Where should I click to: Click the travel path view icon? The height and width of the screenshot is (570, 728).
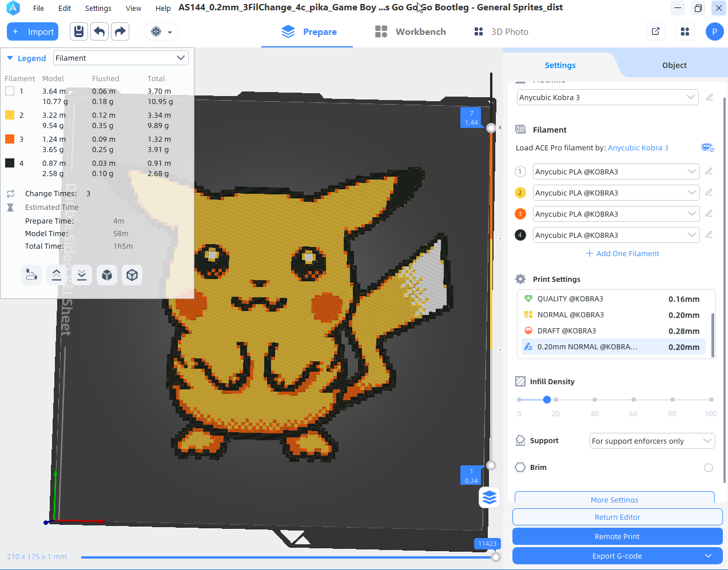[x=31, y=275]
